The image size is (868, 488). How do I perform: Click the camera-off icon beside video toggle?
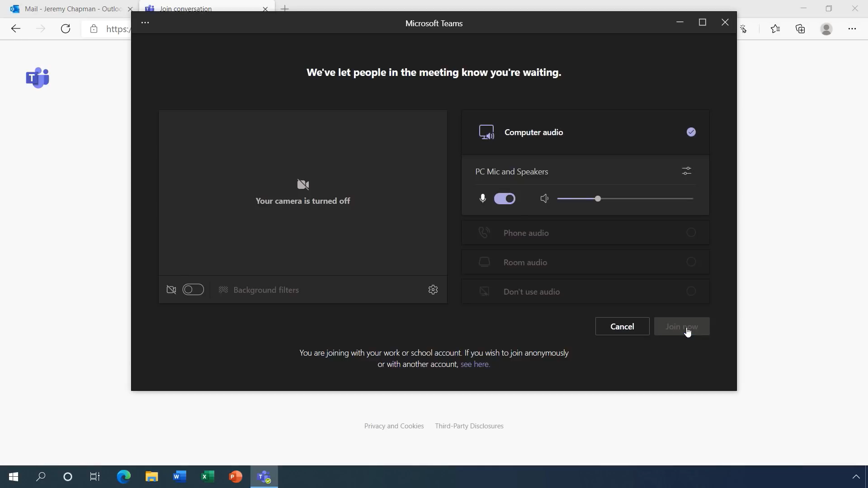pyautogui.click(x=171, y=290)
